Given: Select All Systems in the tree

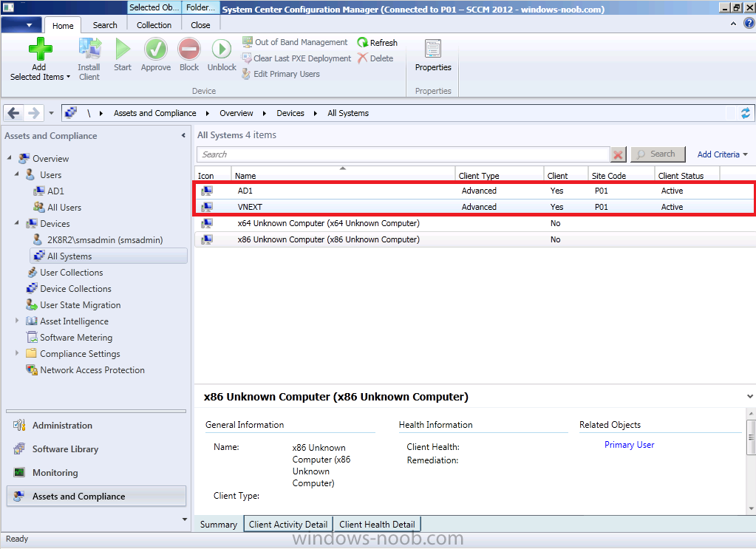Looking at the screenshot, I should coord(109,256).
